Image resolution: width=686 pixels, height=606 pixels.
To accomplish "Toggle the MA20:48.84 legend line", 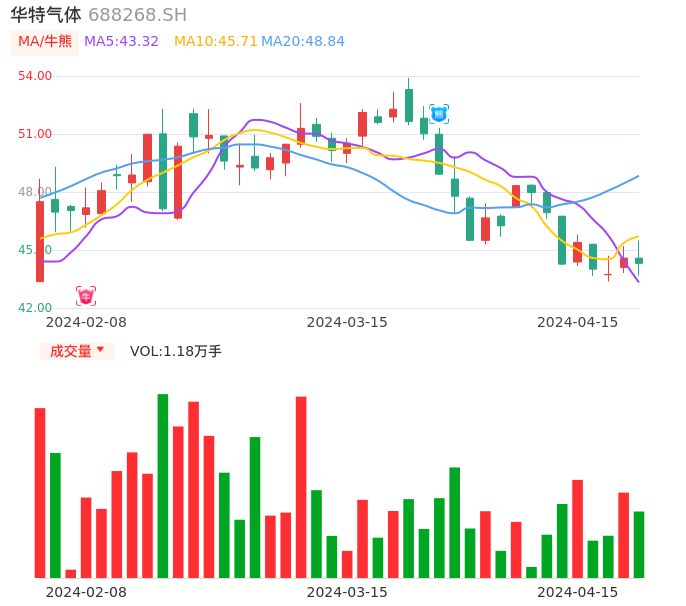I will (302, 42).
